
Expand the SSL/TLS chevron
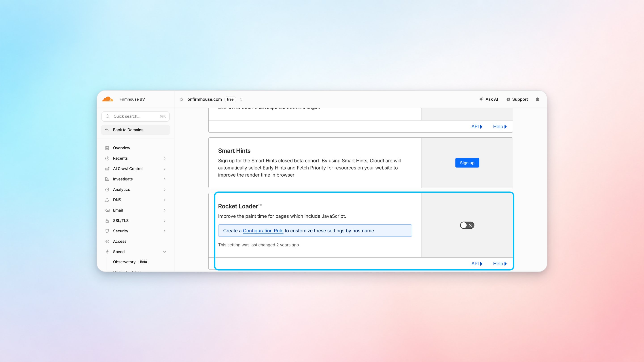coord(165,221)
